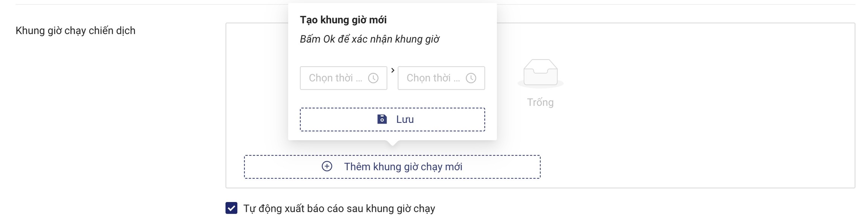Click 'Thêm khung giờ chạy mới' button text

(x=403, y=167)
